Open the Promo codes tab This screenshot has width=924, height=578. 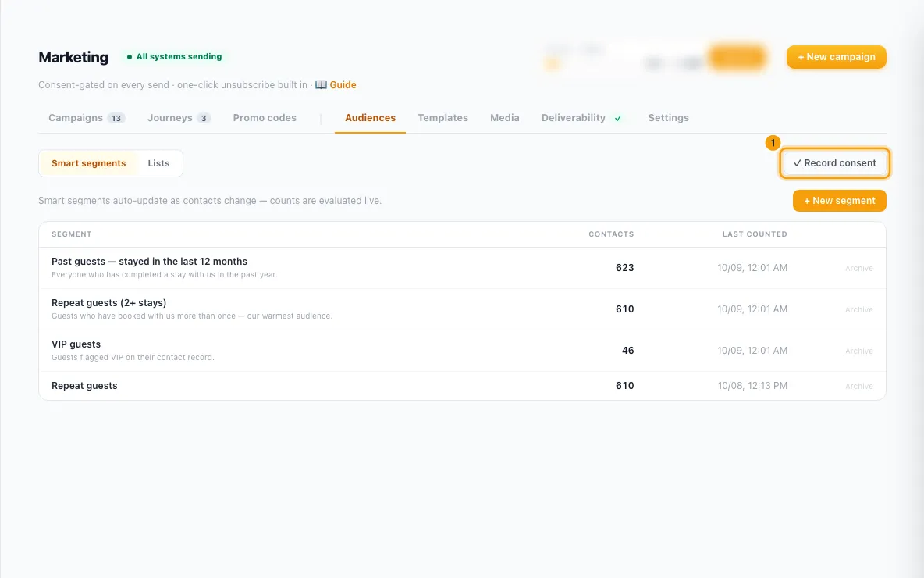pos(265,118)
